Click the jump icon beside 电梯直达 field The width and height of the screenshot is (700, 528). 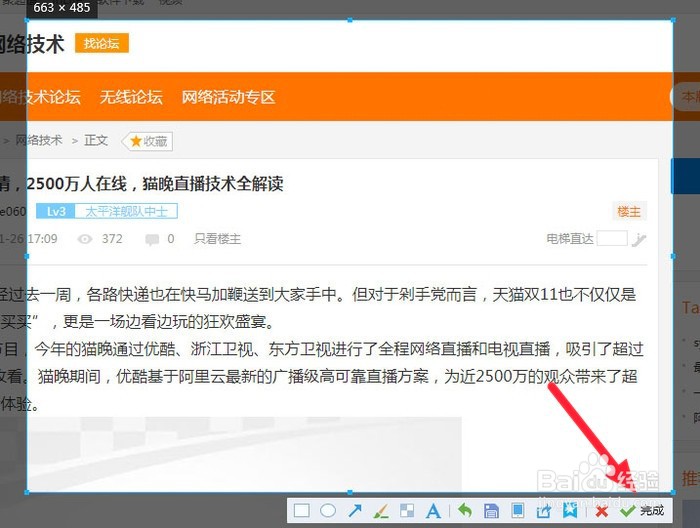[x=639, y=240]
